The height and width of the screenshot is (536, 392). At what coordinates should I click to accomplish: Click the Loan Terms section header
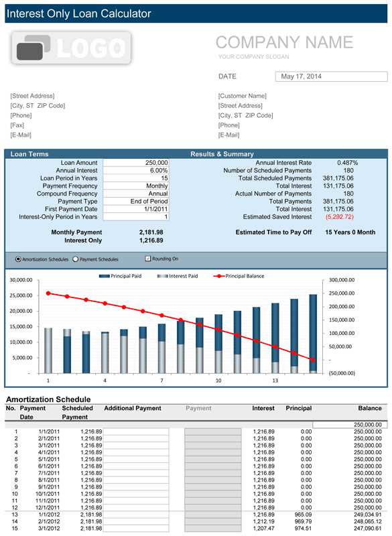[x=29, y=154]
